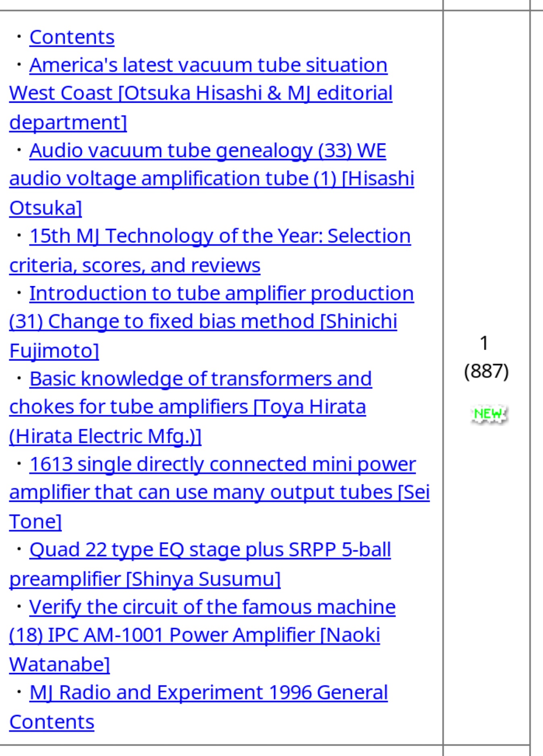Open Audio vacuum tube genealogy (33) link

point(207,151)
